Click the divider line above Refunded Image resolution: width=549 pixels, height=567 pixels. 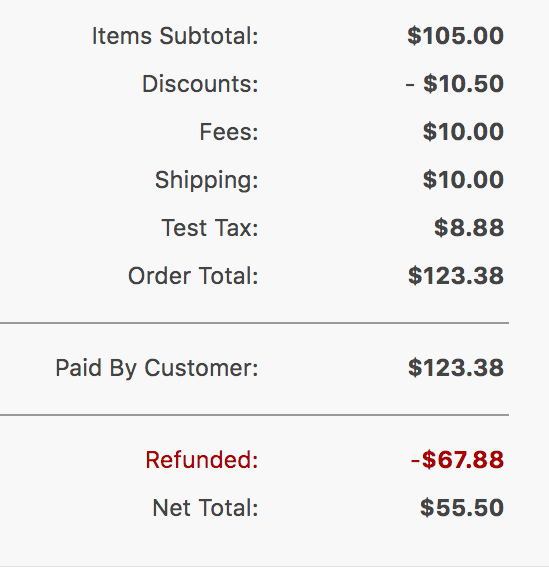(254, 415)
